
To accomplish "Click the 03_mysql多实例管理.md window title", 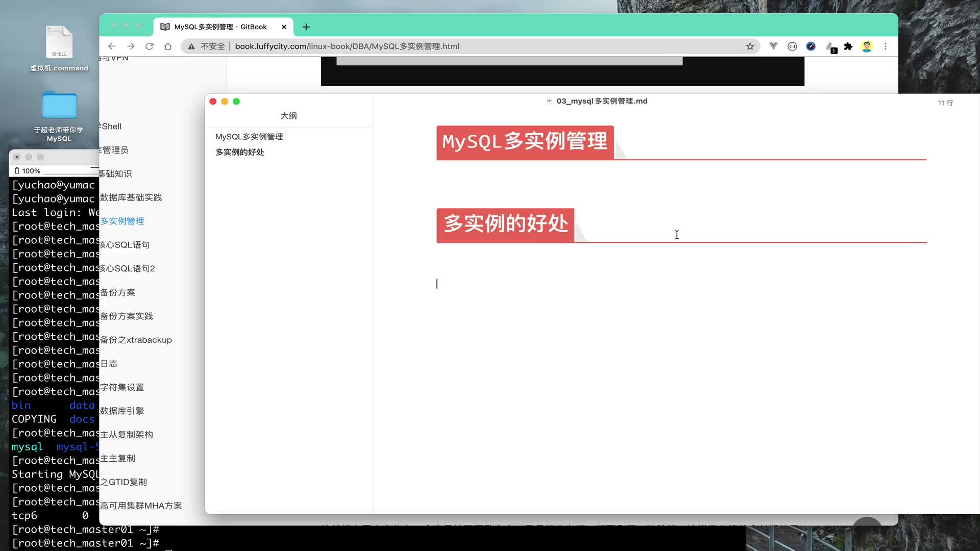I will tap(601, 101).
